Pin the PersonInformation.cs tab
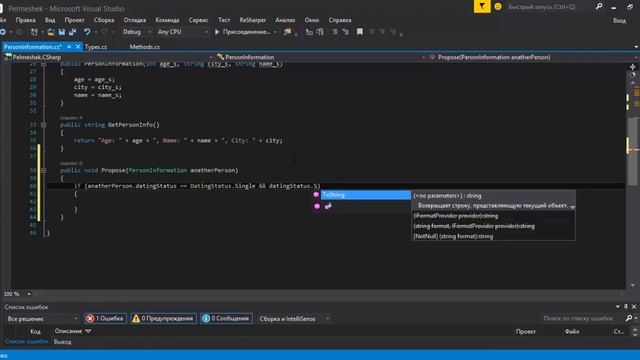 click(69, 47)
